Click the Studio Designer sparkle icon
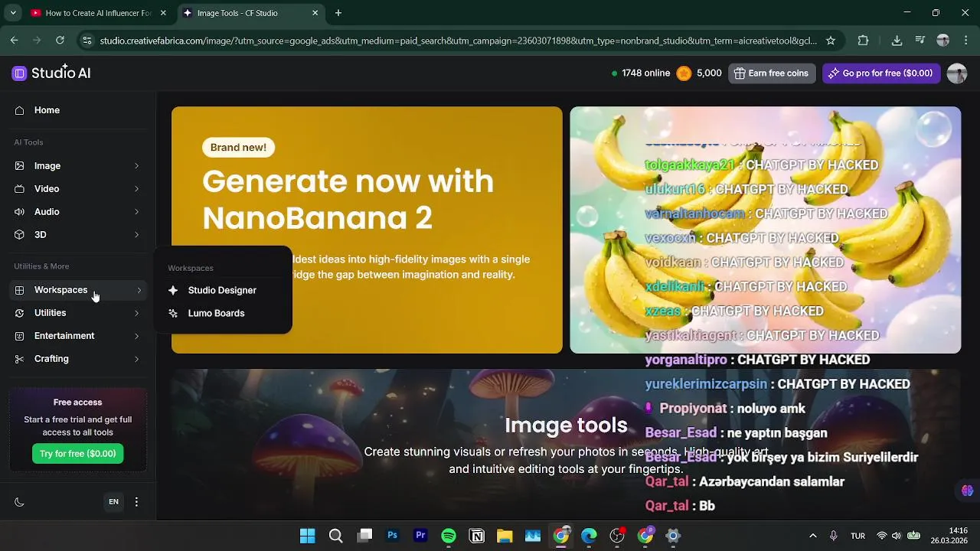This screenshot has height=551, width=980. point(173,290)
